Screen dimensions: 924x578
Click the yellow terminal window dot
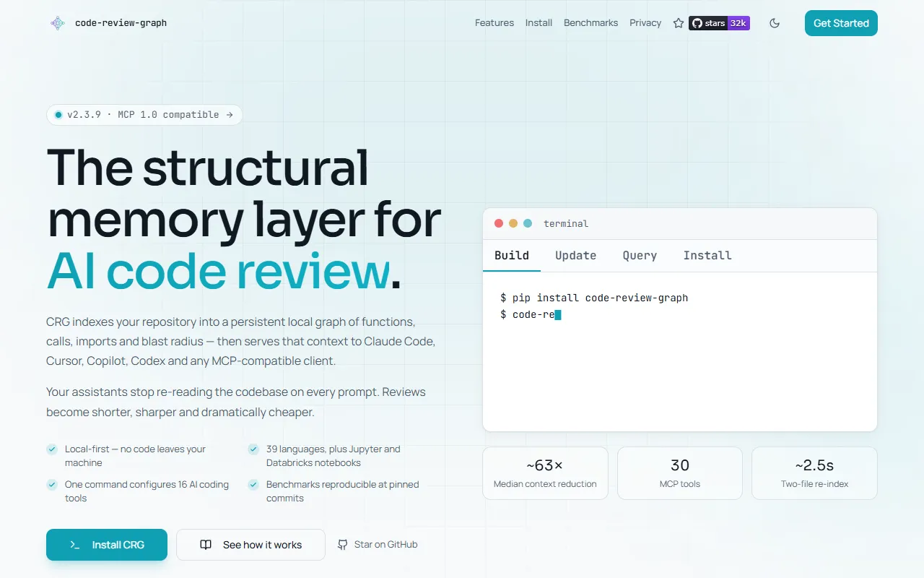point(513,223)
